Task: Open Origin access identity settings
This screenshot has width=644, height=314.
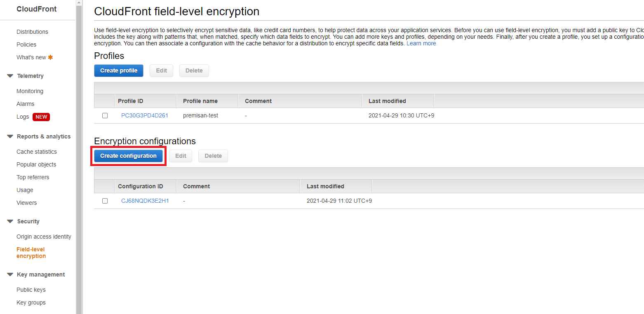Action: pos(44,237)
